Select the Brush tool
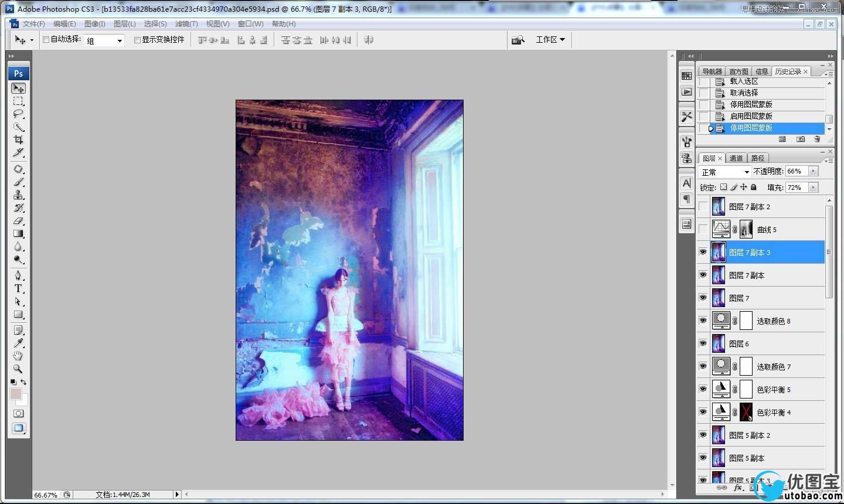 pos(19,182)
